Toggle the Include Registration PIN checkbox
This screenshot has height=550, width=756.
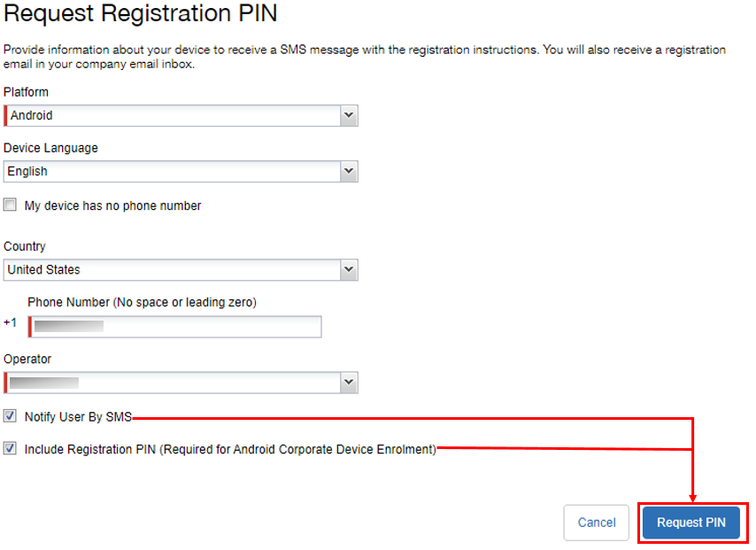pyautogui.click(x=11, y=449)
